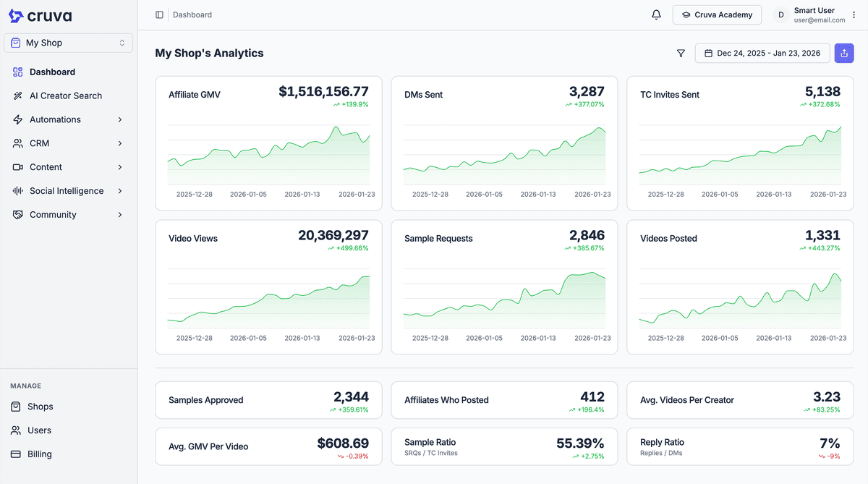The height and width of the screenshot is (484, 868).
Task: Click the Smart User profile avatar
Action: 780,14
